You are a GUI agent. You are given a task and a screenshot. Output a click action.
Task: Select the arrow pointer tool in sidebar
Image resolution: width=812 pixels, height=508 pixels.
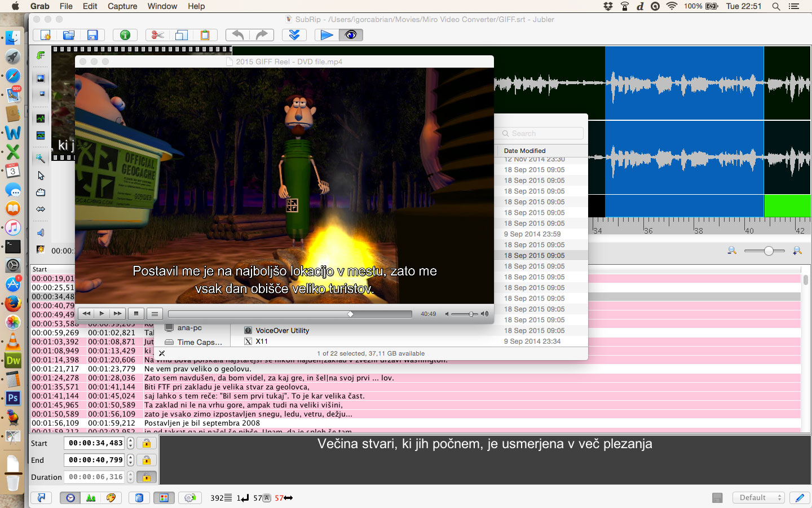(41, 176)
